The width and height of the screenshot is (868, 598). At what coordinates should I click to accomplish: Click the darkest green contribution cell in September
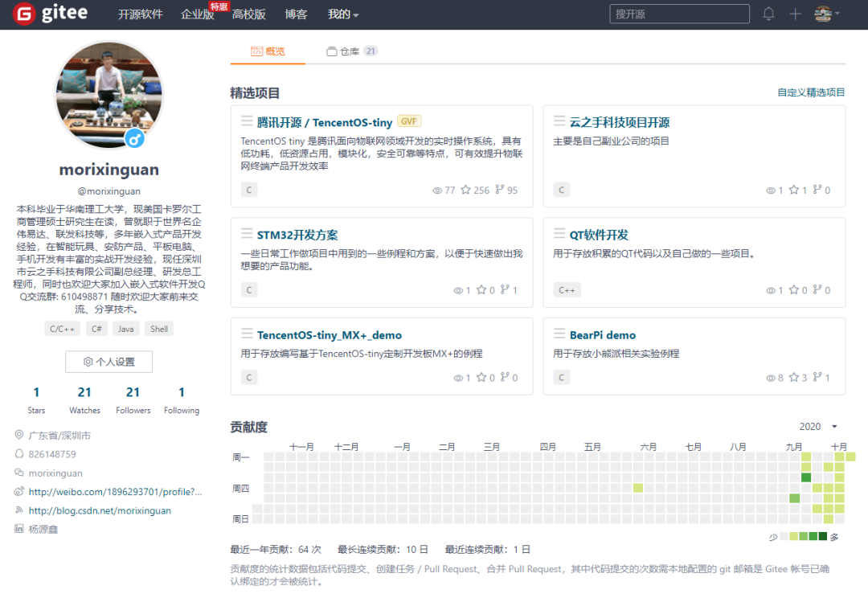[x=806, y=477]
